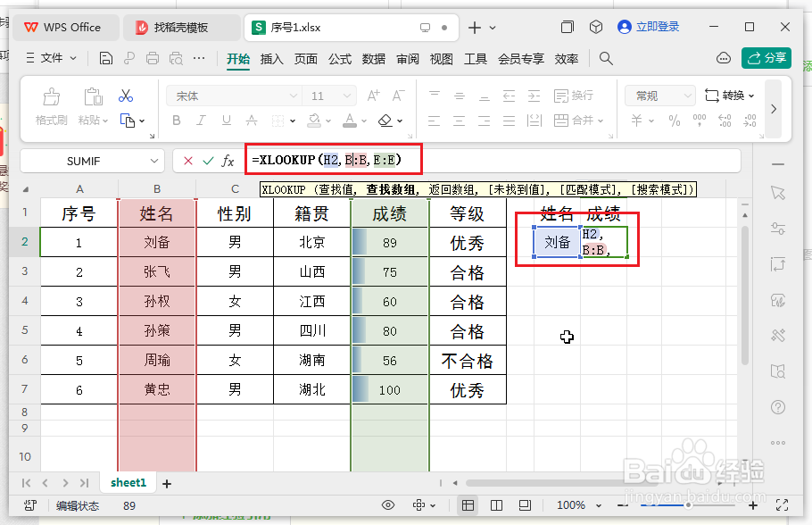
Task: Add a new sheet with the plus next to sheet1
Action: click(x=166, y=482)
